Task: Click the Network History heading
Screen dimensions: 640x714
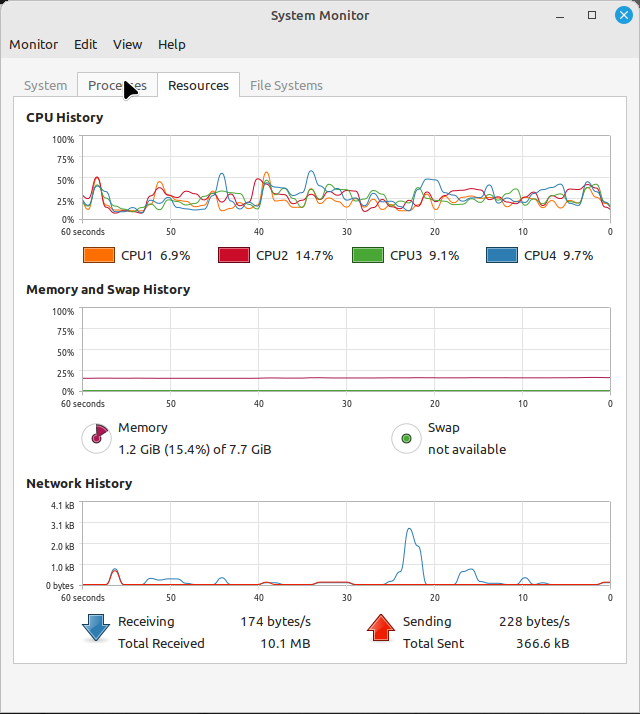Action: (79, 484)
